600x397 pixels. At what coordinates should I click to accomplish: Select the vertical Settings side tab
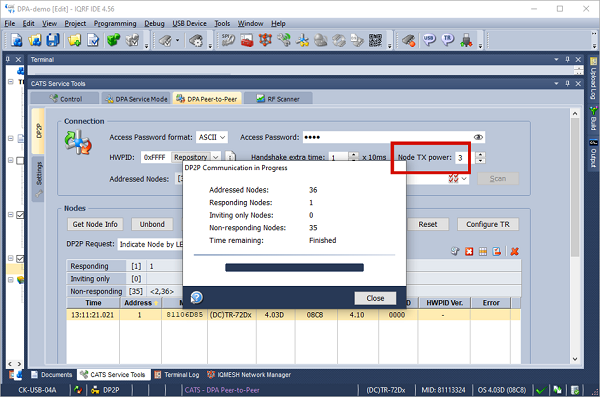(x=38, y=179)
